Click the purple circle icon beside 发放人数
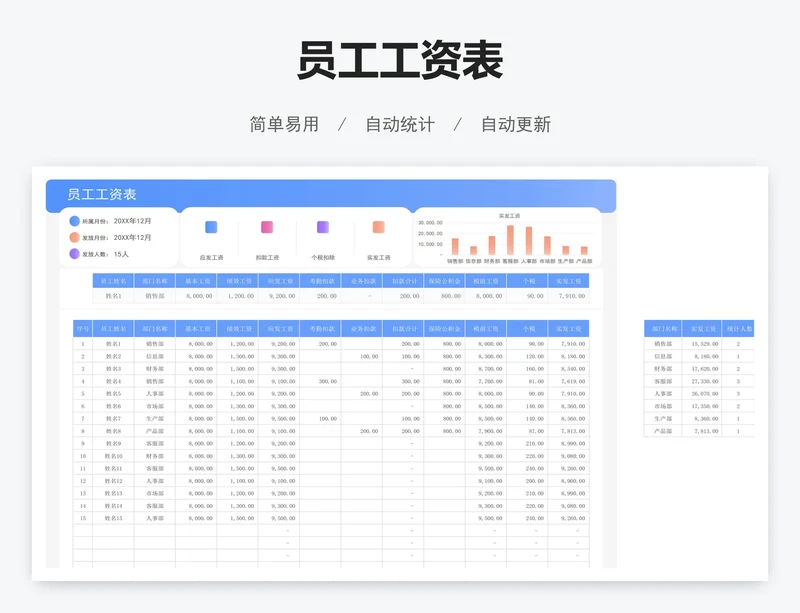This screenshot has height=613, width=800. tap(74, 254)
